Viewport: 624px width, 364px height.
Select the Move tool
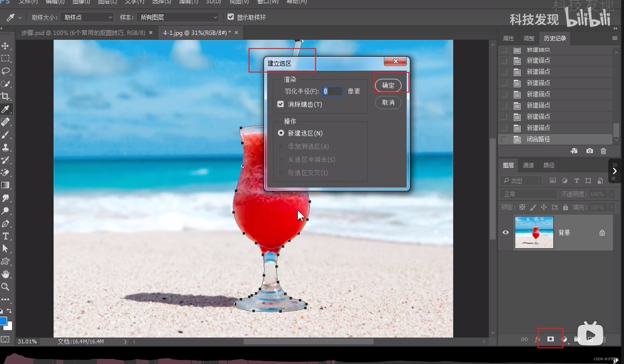pyautogui.click(x=5, y=46)
